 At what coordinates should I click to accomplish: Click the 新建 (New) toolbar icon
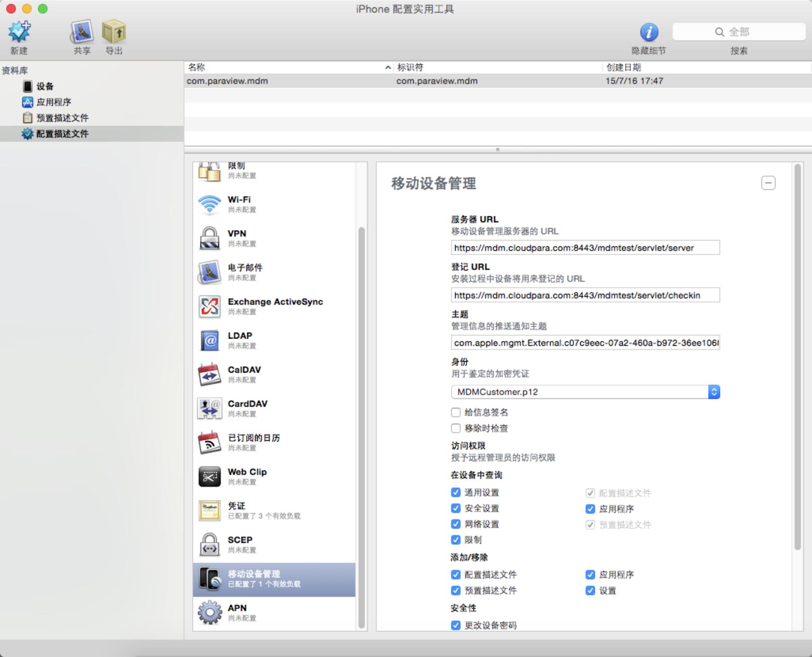click(19, 33)
